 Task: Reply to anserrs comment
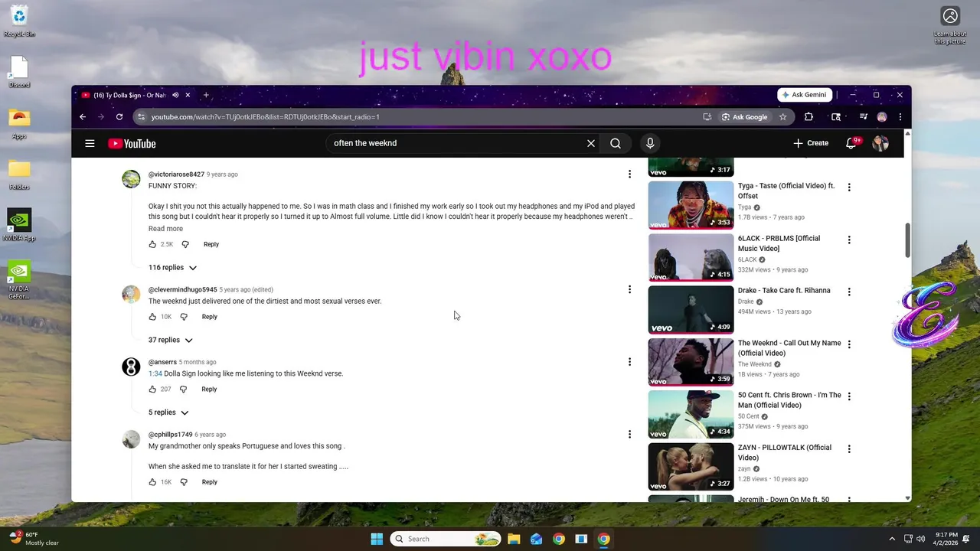click(209, 390)
